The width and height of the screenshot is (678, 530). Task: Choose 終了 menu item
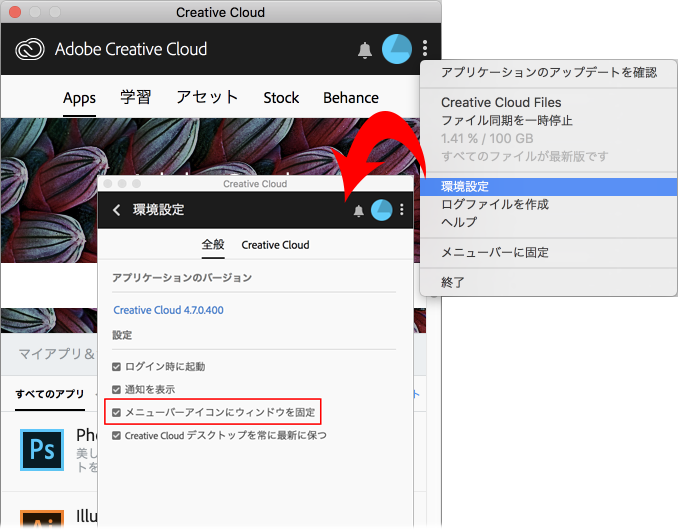549,283
